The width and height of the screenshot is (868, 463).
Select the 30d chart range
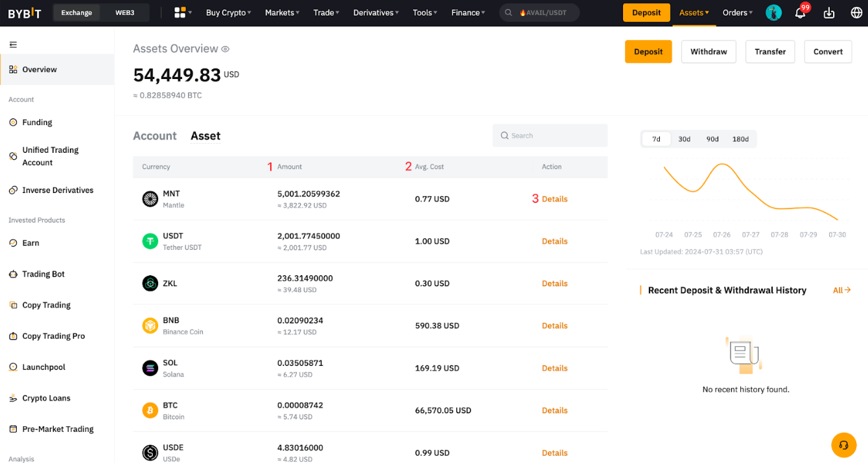point(684,139)
